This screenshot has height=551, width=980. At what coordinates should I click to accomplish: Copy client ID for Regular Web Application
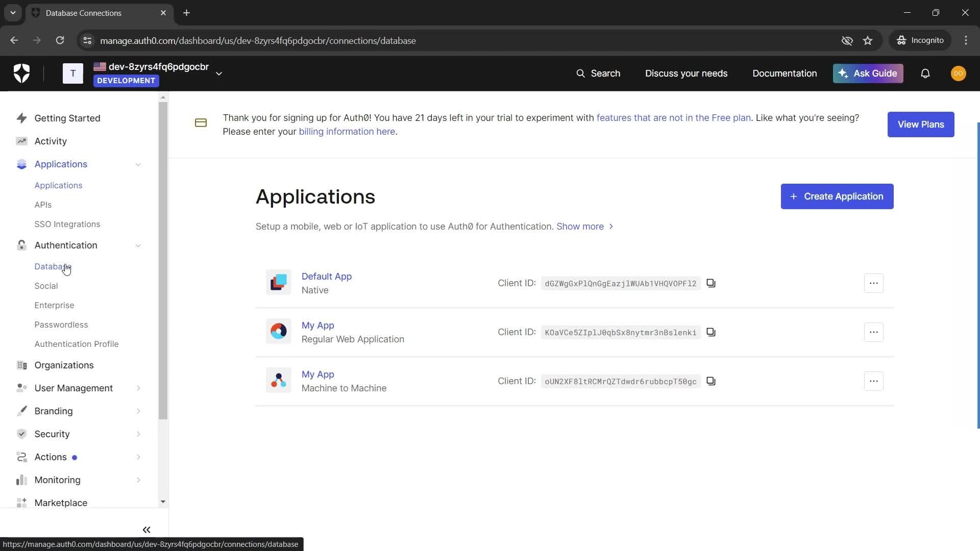point(711,332)
